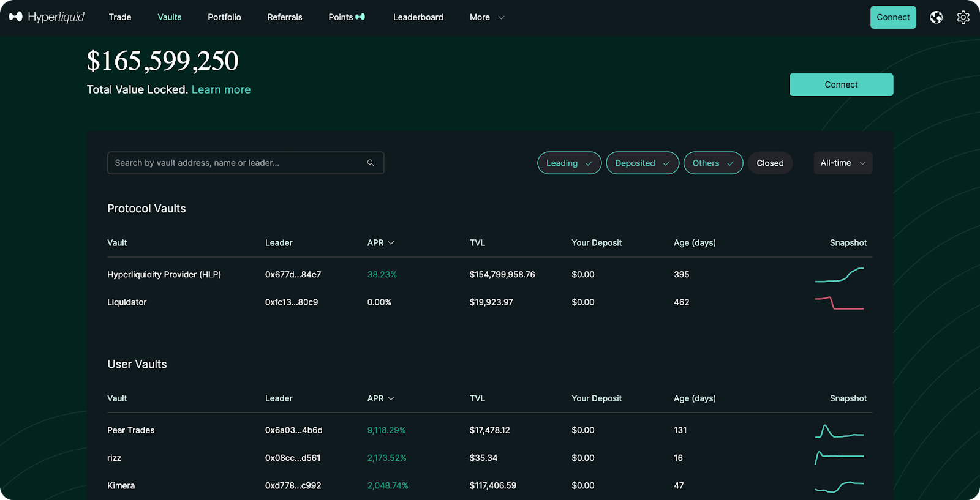Click TVL value $17,478.12

point(490,430)
